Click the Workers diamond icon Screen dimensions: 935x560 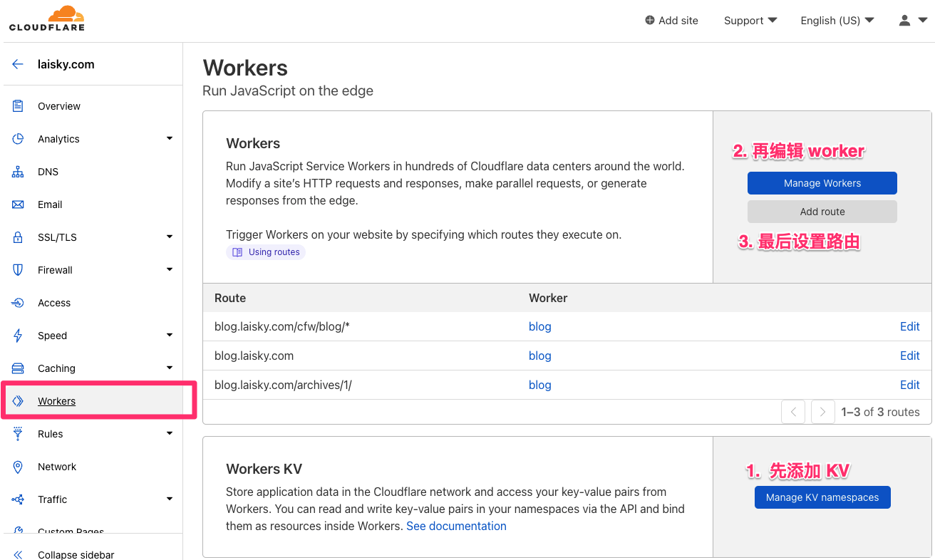point(18,401)
